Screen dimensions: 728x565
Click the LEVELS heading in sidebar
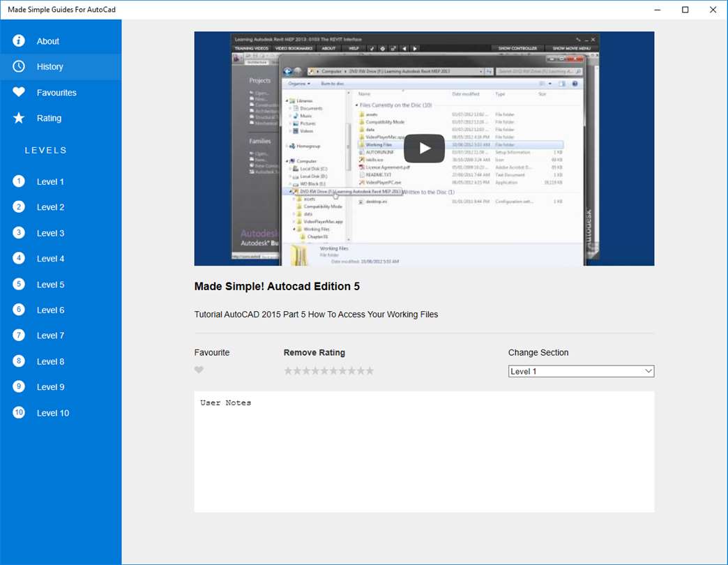pos(46,151)
